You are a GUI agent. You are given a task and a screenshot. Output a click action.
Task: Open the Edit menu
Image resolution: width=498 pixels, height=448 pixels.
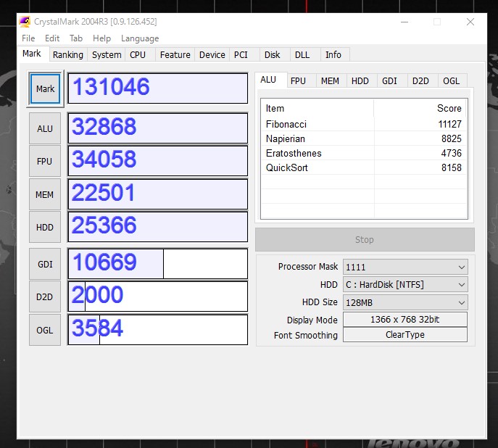pos(52,38)
